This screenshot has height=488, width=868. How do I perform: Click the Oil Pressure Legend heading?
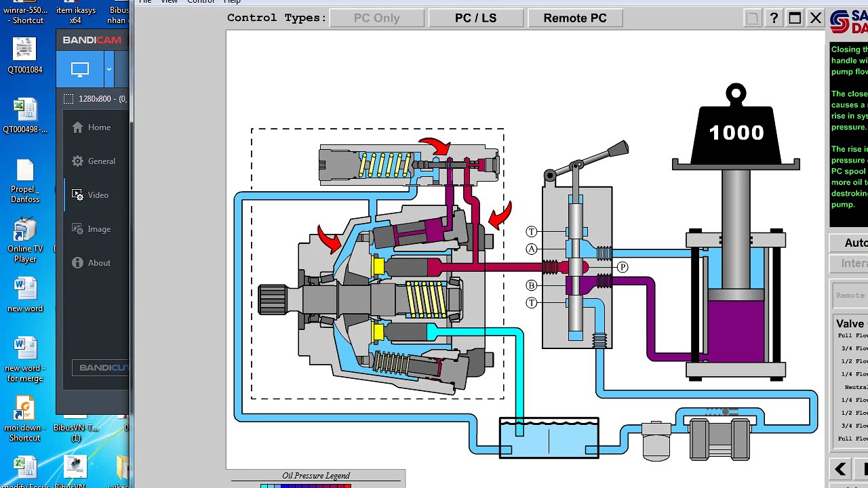click(316, 476)
